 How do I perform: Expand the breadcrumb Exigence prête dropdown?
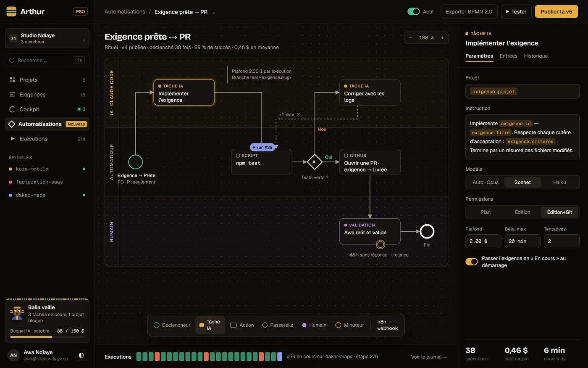tap(214, 13)
